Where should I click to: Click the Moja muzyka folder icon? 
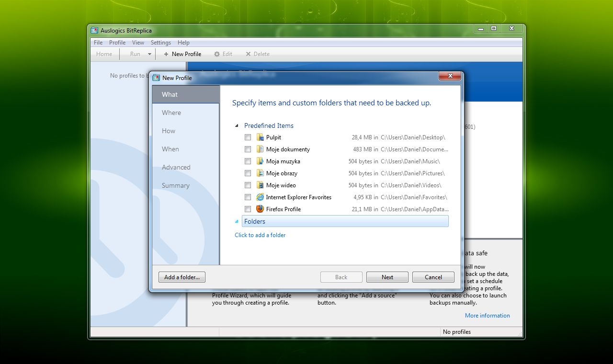pos(260,161)
